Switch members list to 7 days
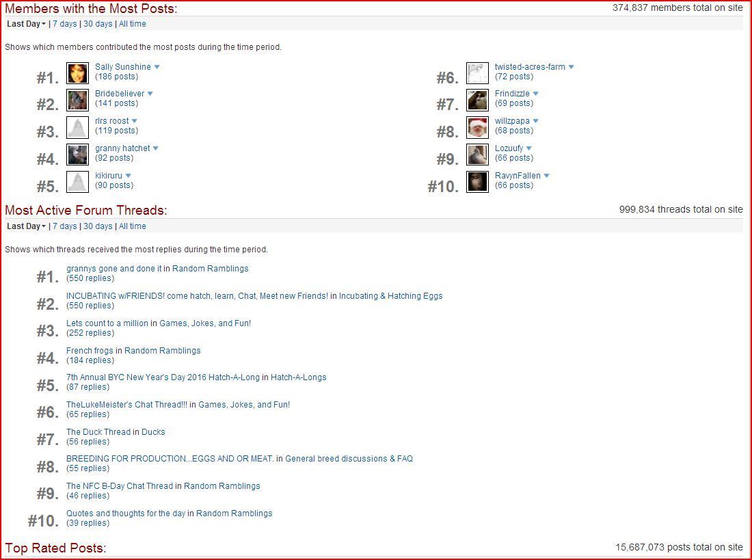Screen dimensions: 752x560 coord(65,24)
